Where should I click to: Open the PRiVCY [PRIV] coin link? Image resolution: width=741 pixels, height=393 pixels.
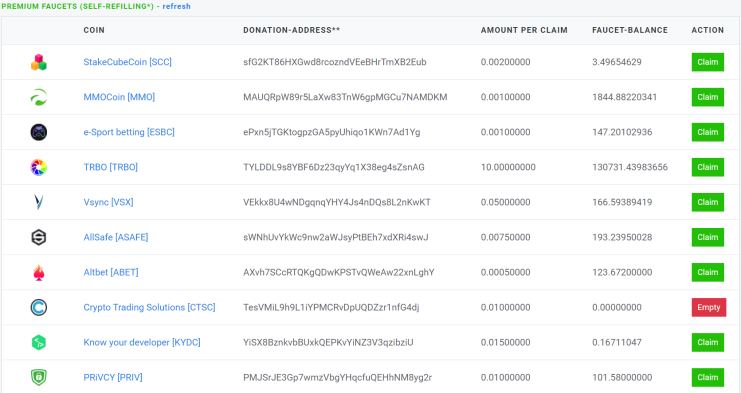click(x=113, y=377)
